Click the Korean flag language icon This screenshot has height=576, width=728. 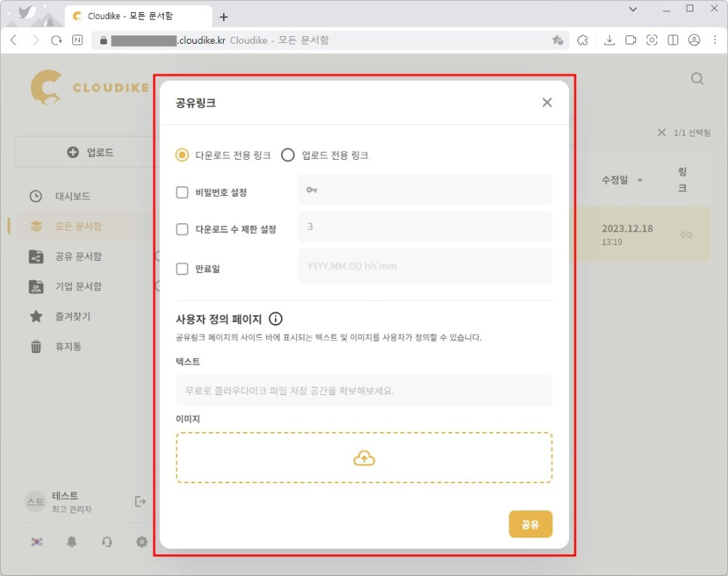click(x=37, y=541)
